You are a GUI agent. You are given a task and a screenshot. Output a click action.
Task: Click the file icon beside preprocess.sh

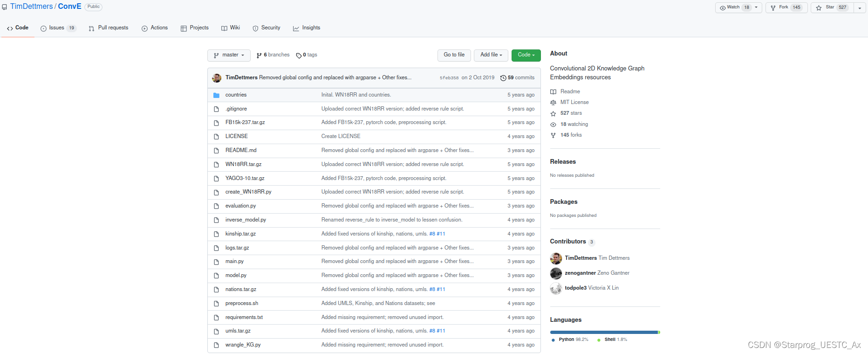[216, 304]
